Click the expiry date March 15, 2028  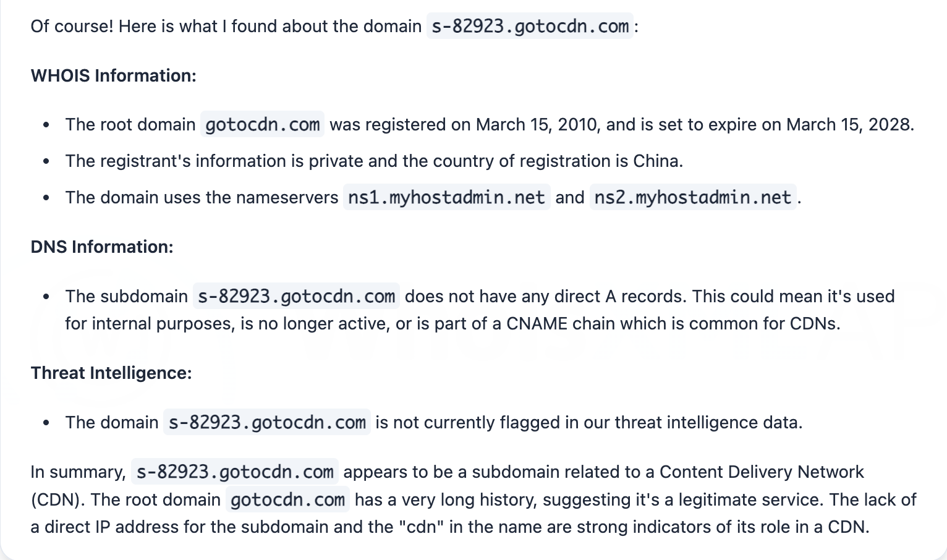click(848, 125)
